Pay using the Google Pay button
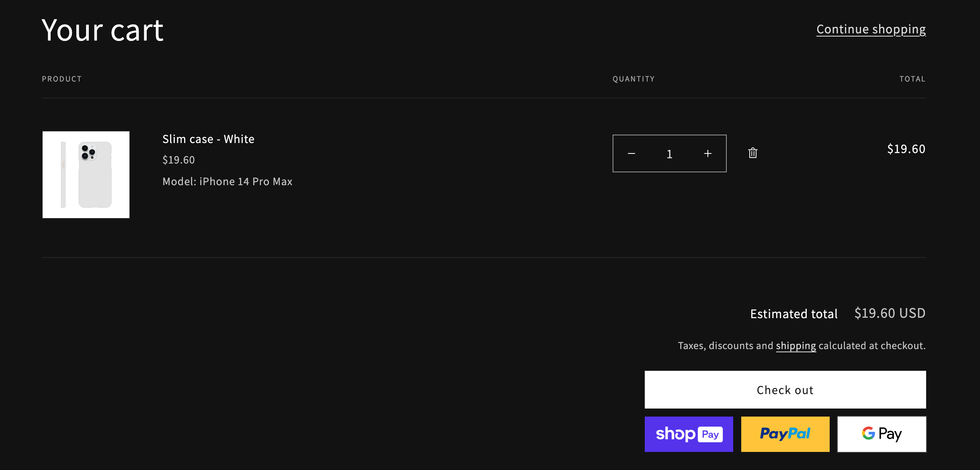Screen dimensions: 980x470 coord(882,434)
